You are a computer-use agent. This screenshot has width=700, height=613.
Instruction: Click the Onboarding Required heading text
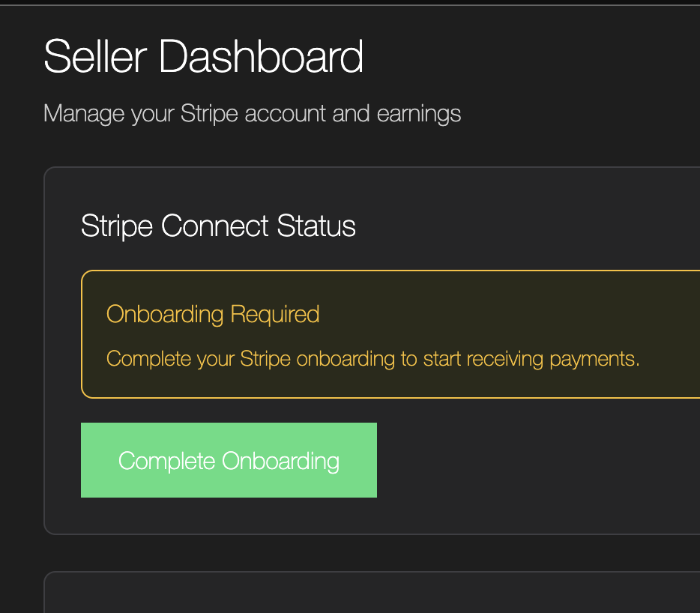tap(213, 314)
